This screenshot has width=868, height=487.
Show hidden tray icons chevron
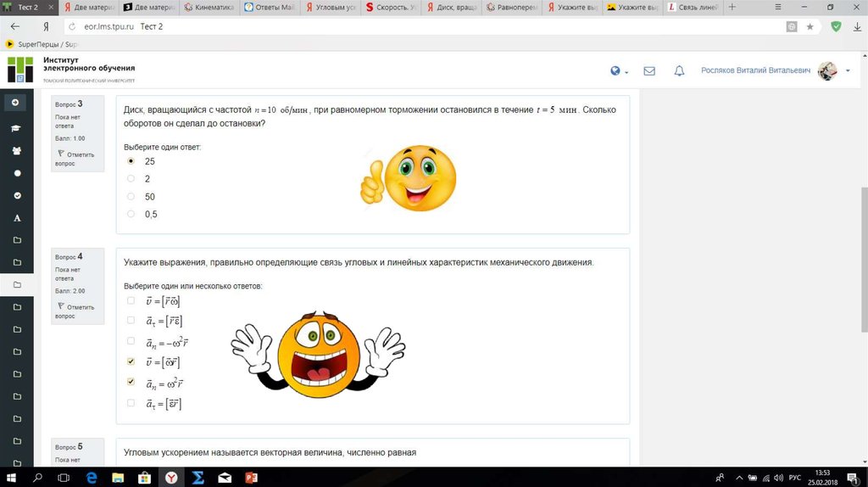point(739,478)
